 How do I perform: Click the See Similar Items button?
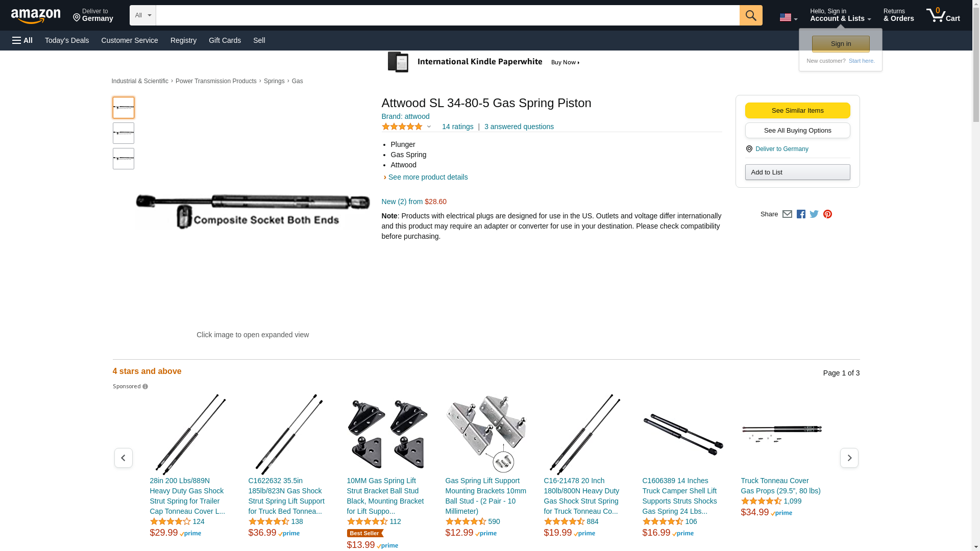point(797,111)
